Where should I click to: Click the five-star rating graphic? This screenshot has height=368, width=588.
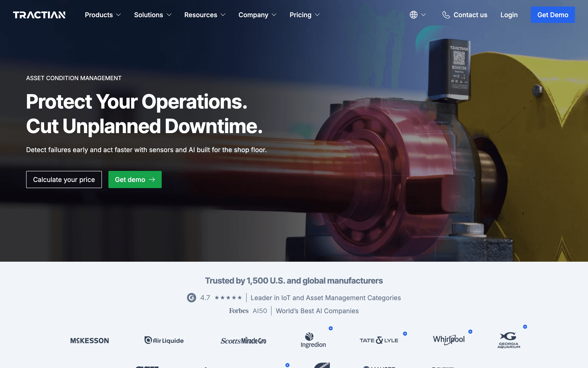(228, 298)
